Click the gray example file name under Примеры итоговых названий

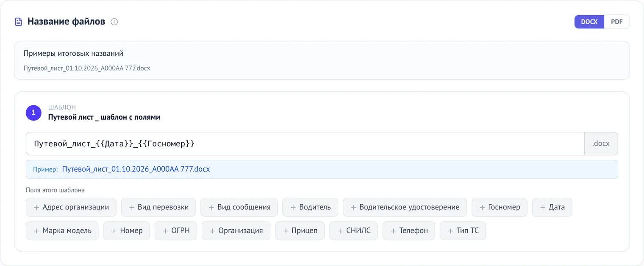click(87, 68)
